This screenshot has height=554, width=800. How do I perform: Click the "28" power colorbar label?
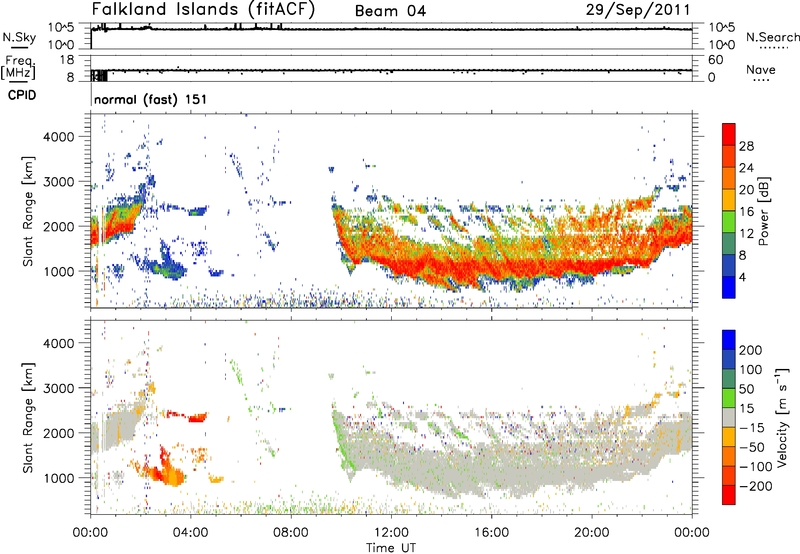click(x=746, y=146)
